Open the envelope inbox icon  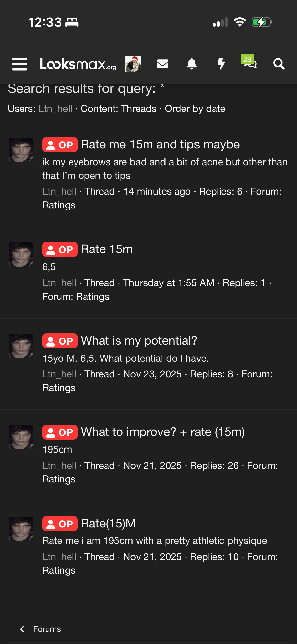click(162, 64)
